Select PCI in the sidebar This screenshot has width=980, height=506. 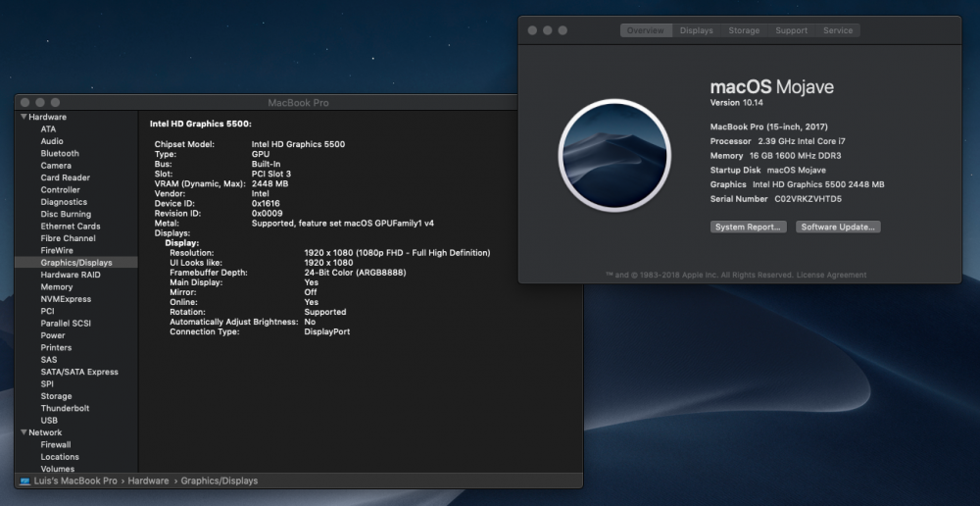tap(47, 311)
